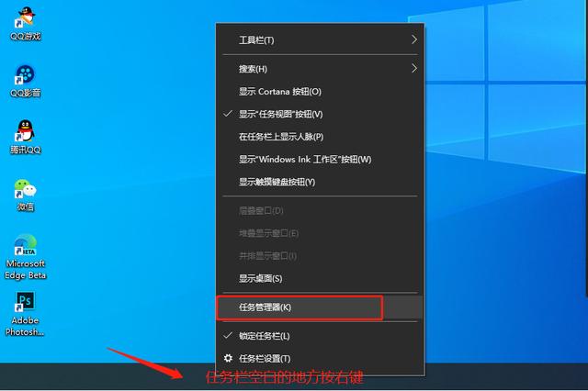The width and height of the screenshot is (588, 391).
Task: Expand the 搜索(H) submenu
Action: coord(320,69)
